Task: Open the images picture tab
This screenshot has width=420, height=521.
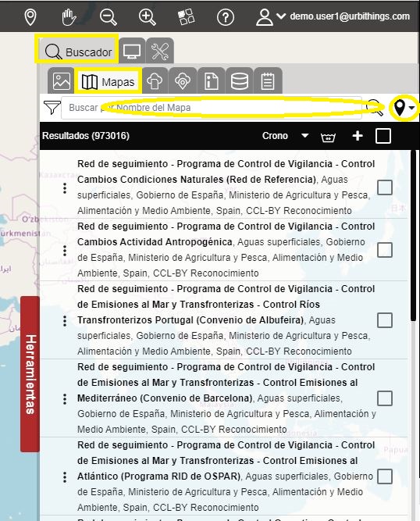Action: [62, 81]
